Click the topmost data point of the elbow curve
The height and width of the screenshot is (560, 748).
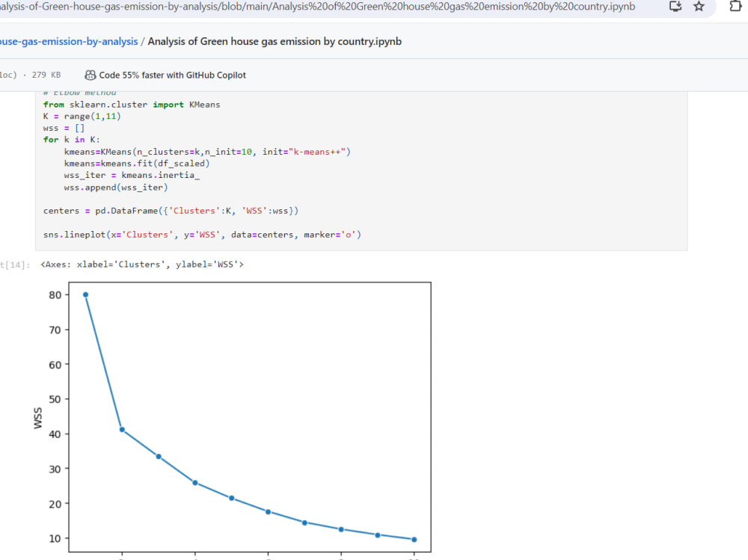[x=85, y=295]
